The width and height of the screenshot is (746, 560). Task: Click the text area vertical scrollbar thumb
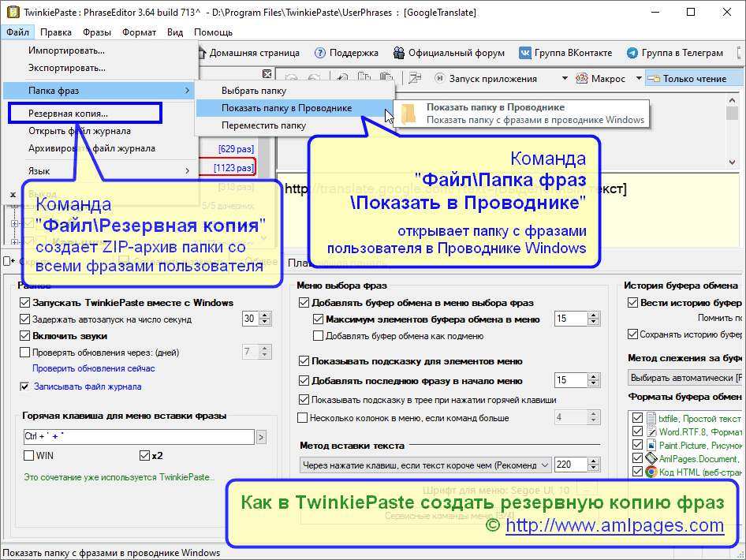coord(732,114)
